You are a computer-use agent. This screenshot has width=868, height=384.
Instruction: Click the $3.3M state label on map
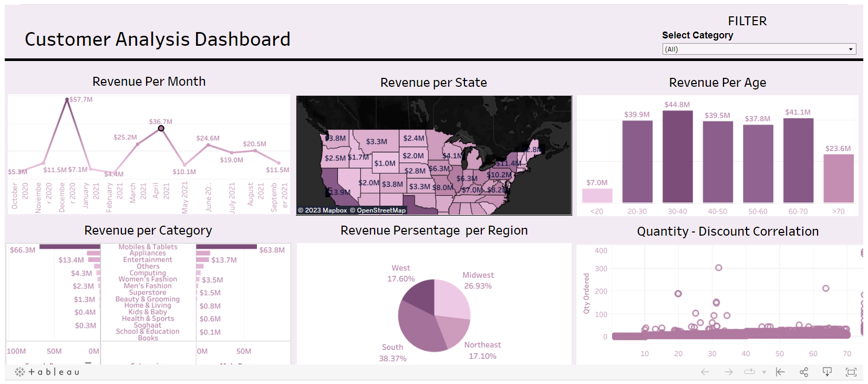(x=376, y=142)
